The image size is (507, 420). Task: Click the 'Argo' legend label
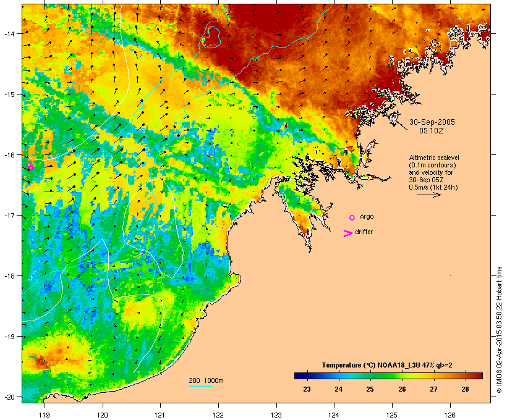coord(367,216)
